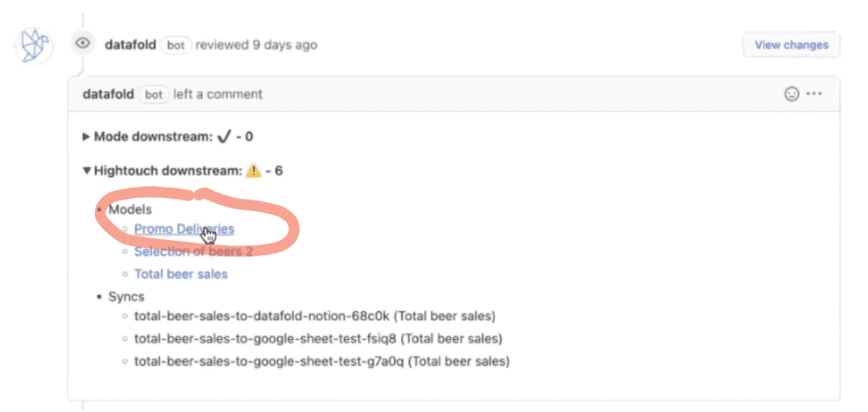This screenshot has width=868, height=412.
Task: Click the eye reviewer icon beside datafold
Action: [x=82, y=43]
